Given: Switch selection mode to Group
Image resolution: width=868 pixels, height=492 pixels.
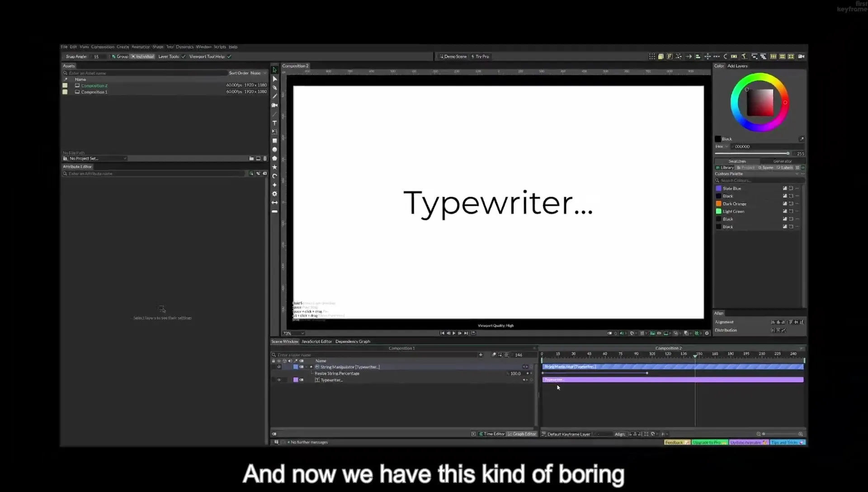Looking at the screenshot, I should coord(120,57).
